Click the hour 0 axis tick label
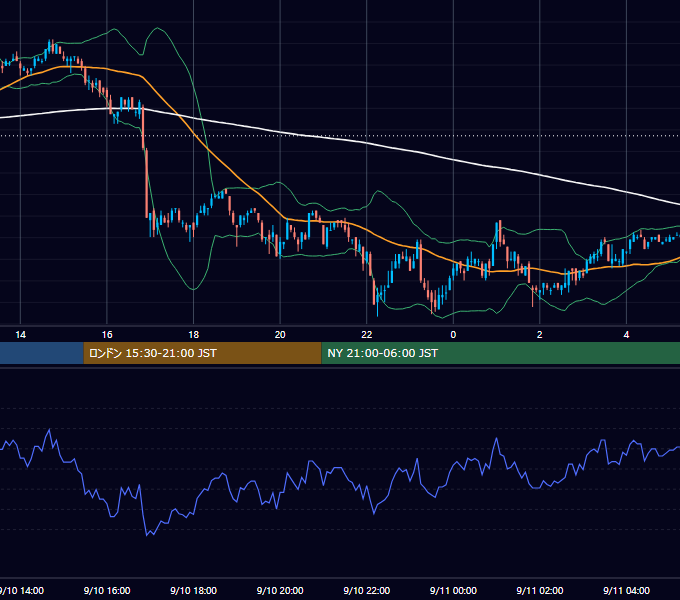The height and width of the screenshot is (600, 680). coord(453,335)
